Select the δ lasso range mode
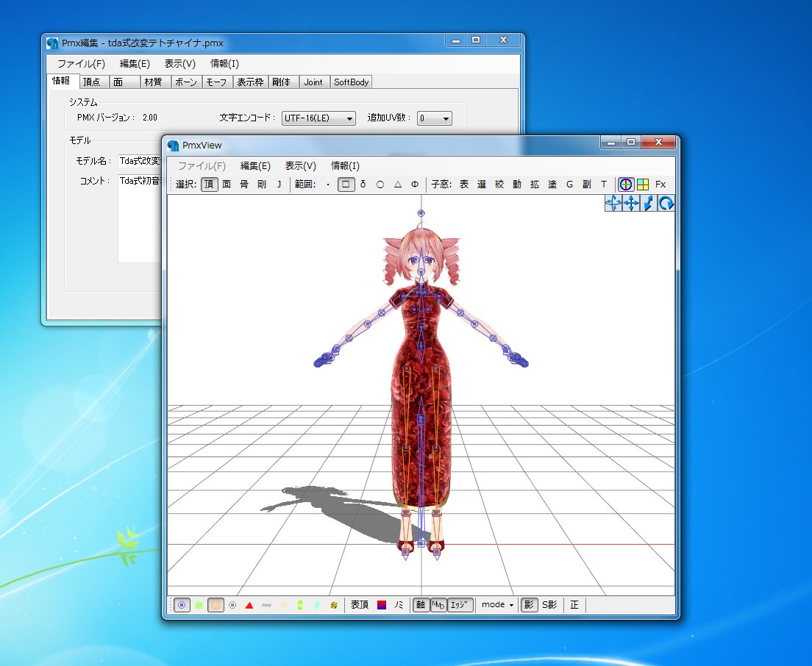This screenshot has height=666, width=812. (363, 185)
